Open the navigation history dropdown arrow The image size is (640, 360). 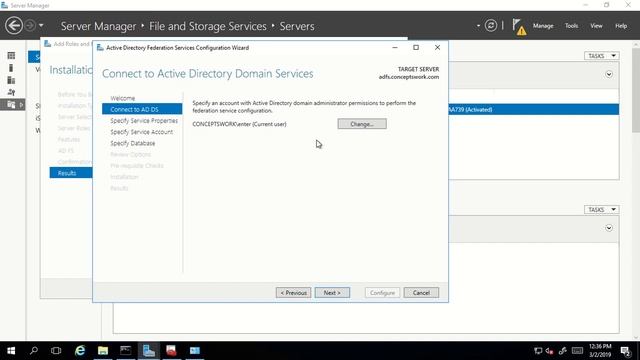coord(41,26)
